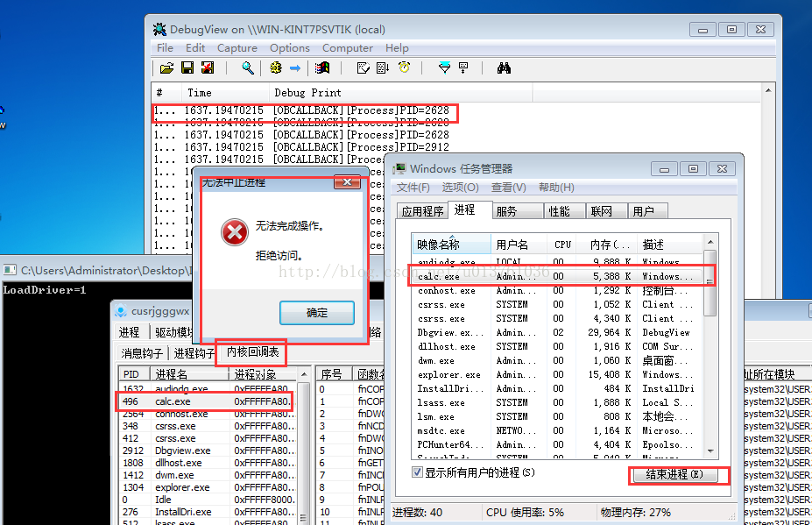The width and height of the screenshot is (812, 525).
Task: Sort Task Manager by 用户名 column
Action: [x=519, y=245]
